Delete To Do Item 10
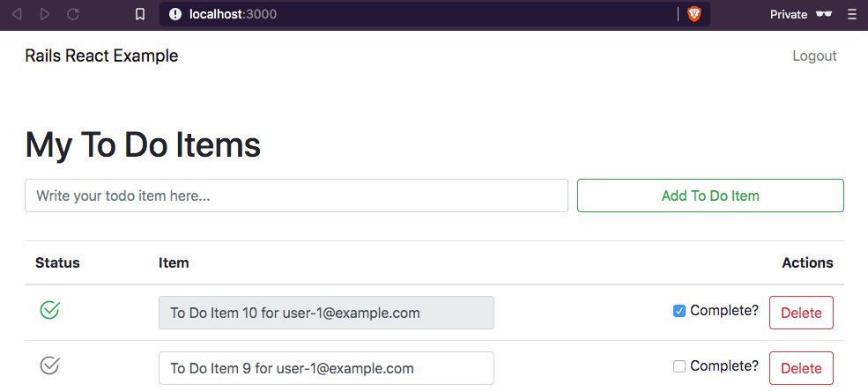868x391 pixels. click(801, 313)
